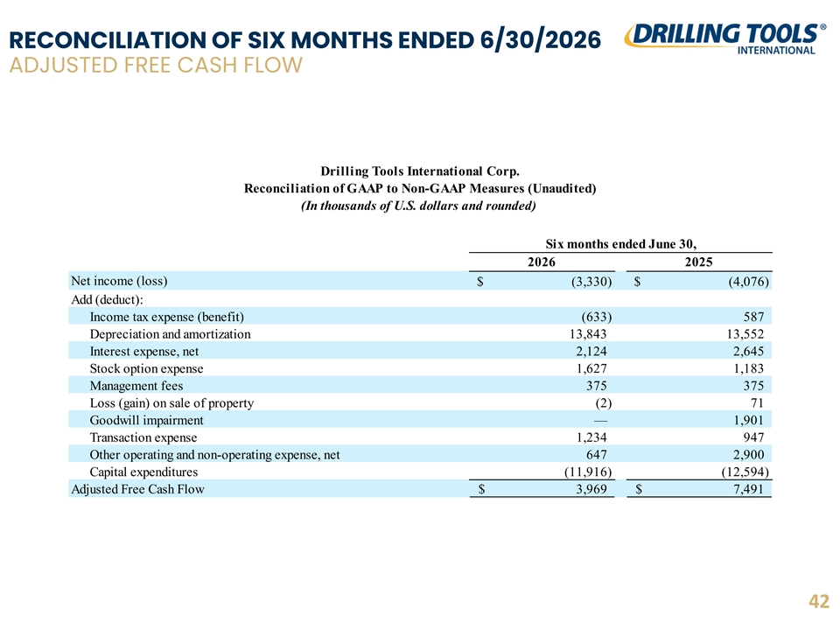
Task: Click the (2) loss on sale value
Action: click(x=603, y=403)
